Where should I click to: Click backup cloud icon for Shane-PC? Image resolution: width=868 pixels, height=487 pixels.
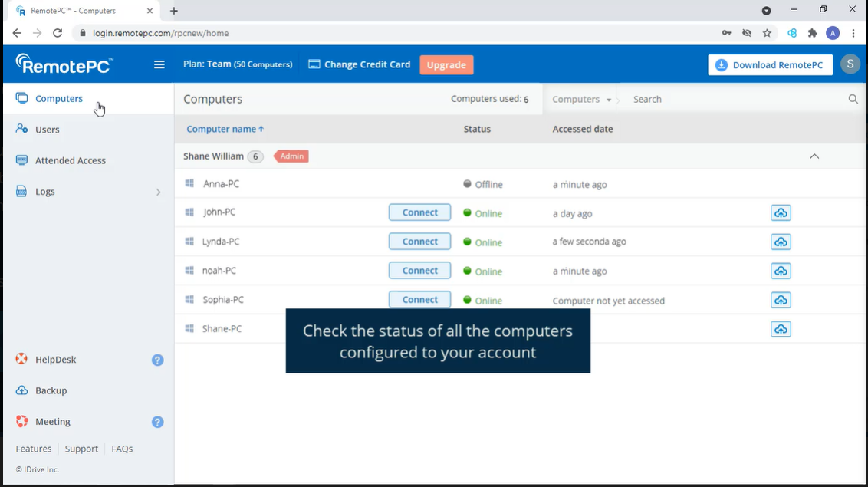(x=781, y=329)
